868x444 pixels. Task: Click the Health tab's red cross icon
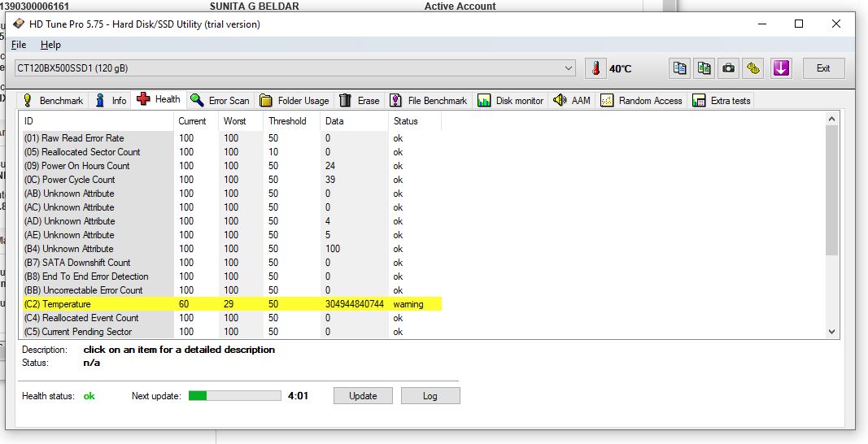143,99
